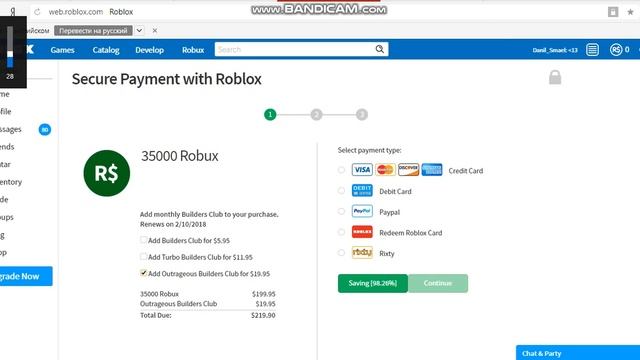This screenshot has height=360, width=640.
Task: Adjust the volume slider overlay
Action: [x=10, y=47]
